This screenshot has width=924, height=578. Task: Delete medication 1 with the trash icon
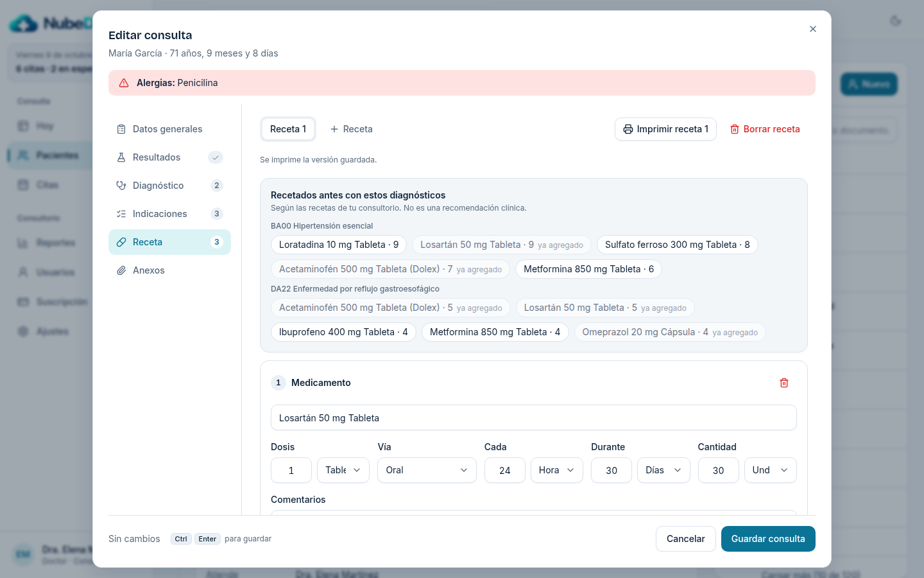coord(784,383)
